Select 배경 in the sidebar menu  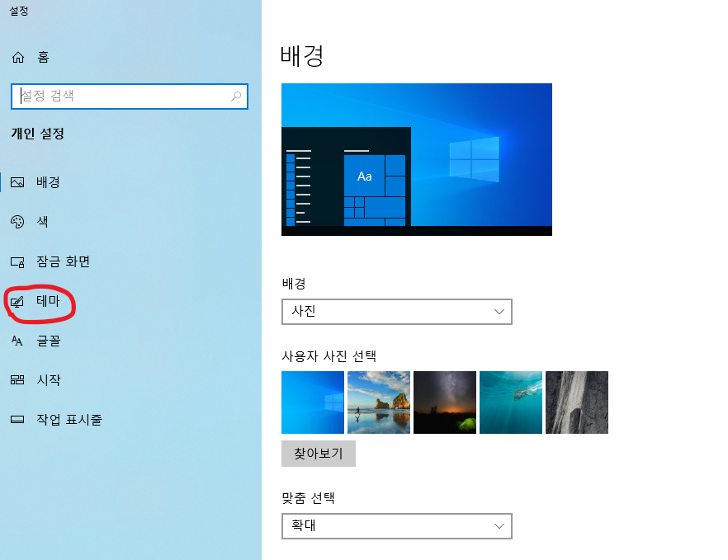point(48,182)
